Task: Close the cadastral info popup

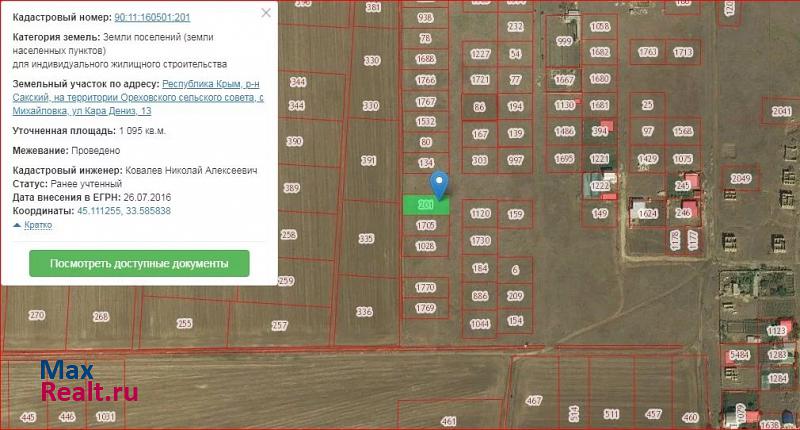Action: 265,14
